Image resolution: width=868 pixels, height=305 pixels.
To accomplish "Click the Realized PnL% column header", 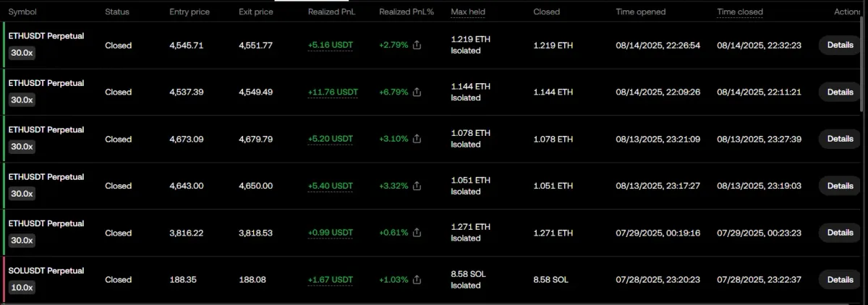I will (406, 12).
